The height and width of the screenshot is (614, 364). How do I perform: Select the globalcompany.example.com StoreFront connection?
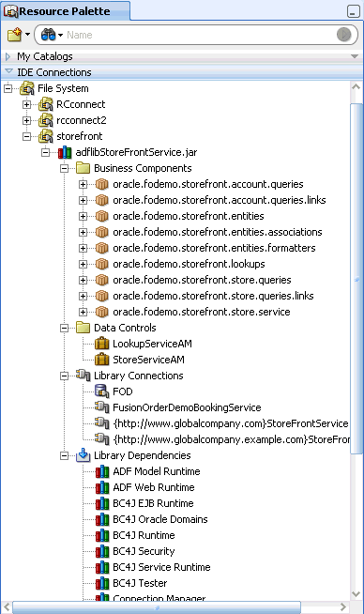[232, 439]
